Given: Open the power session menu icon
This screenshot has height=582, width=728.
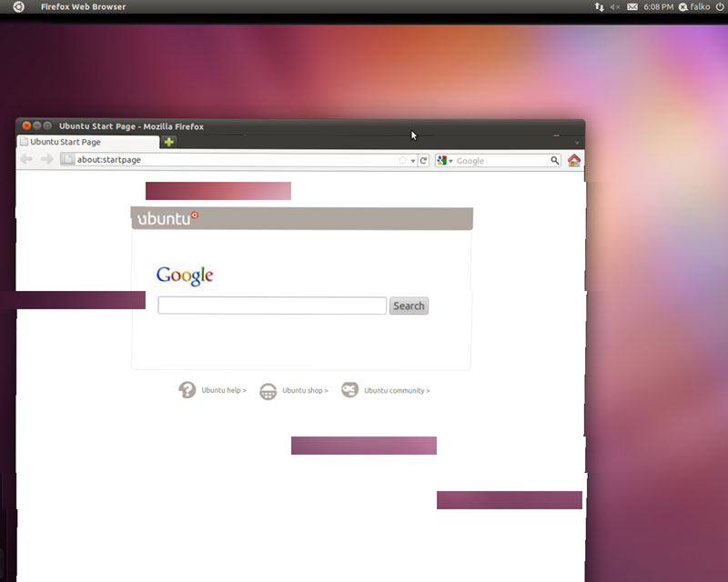Looking at the screenshot, I should tap(720, 7).
